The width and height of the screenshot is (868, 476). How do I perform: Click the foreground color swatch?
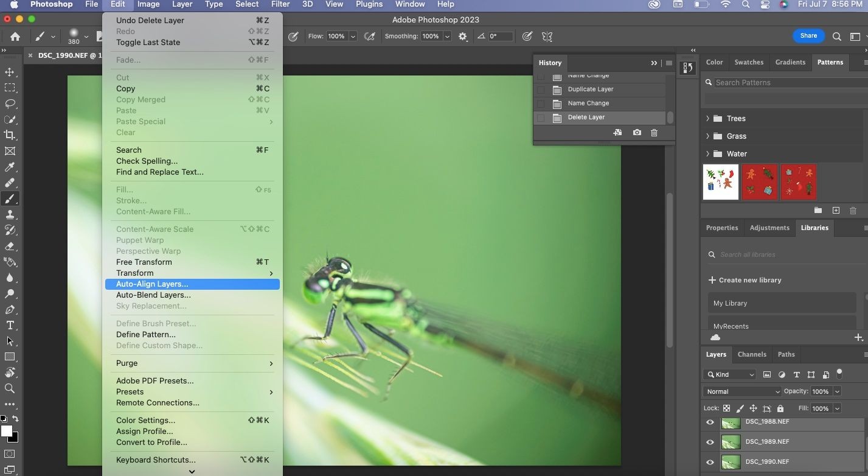6,431
